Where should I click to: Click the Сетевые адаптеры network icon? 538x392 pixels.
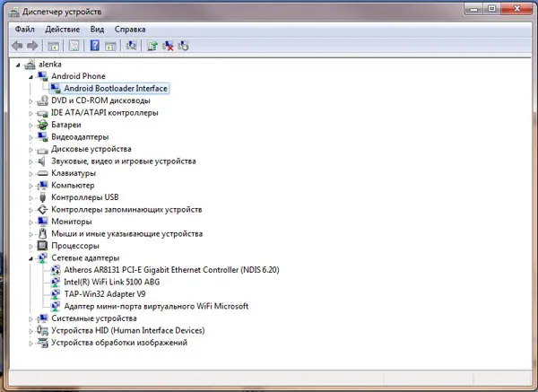[42, 257]
